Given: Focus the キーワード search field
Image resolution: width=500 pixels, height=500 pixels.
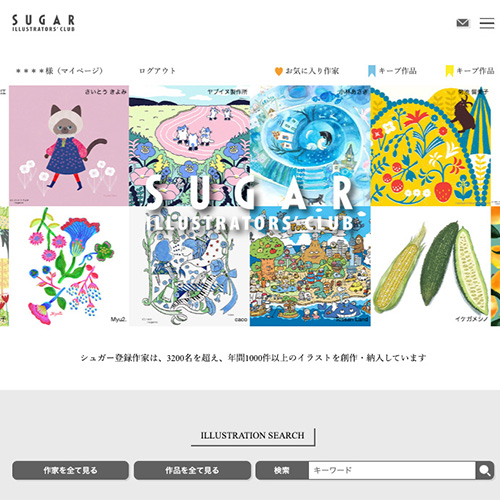Looking at the screenshot, I should 392,470.
